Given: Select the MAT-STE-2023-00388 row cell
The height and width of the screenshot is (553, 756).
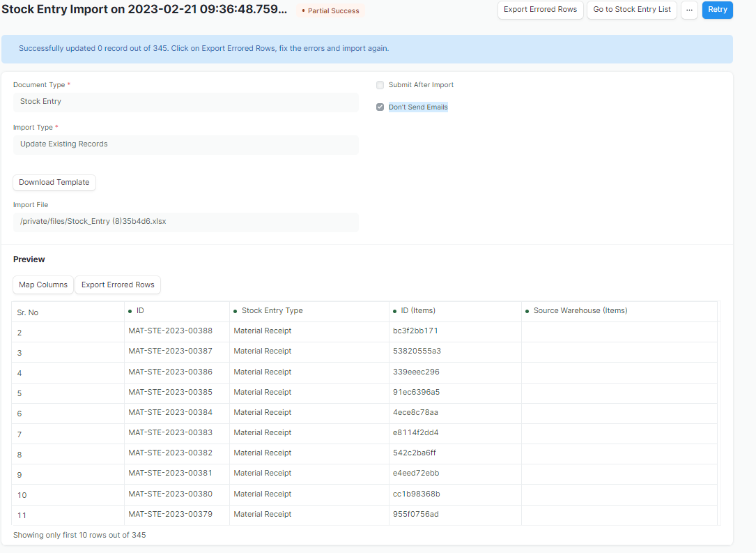Looking at the screenshot, I should click(171, 331).
